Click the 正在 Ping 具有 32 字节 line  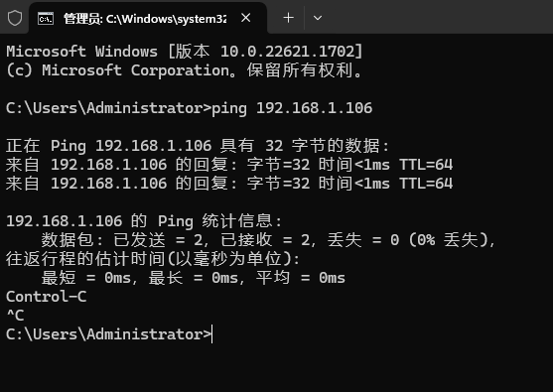[x=198, y=146]
